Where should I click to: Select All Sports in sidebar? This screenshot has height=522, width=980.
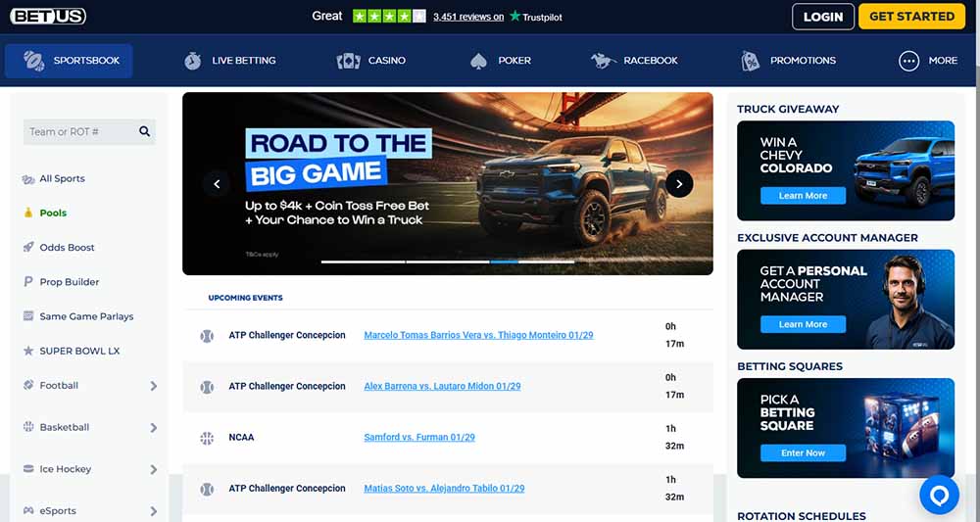(x=62, y=178)
